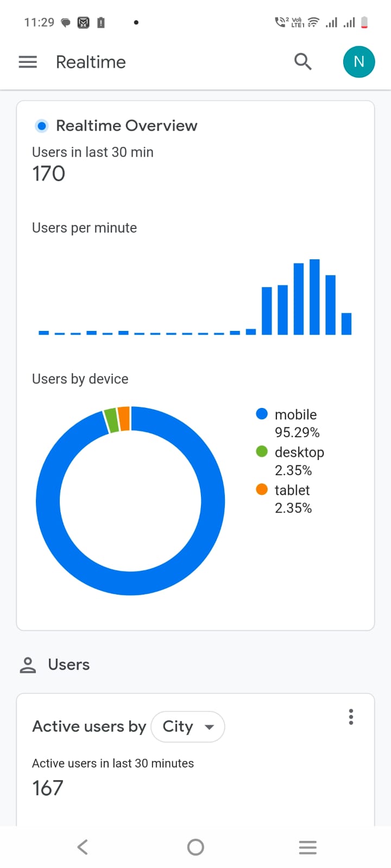Open Android recent apps button

pos(307,847)
